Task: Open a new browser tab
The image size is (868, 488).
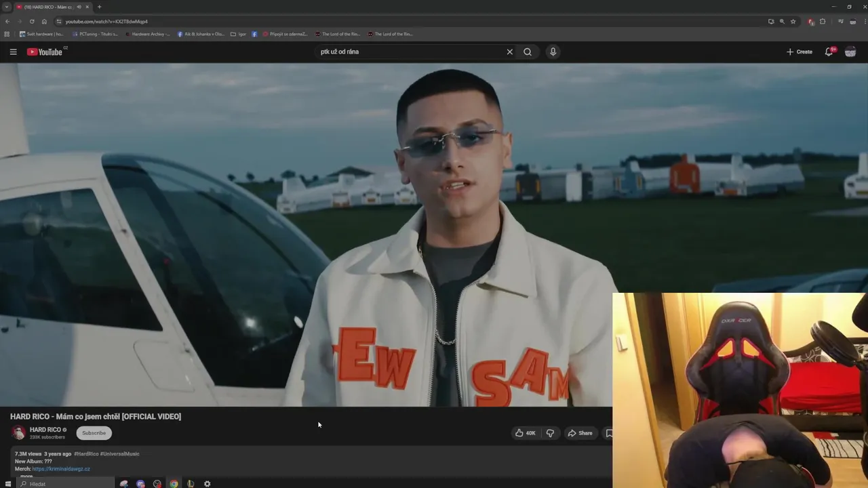Action: point(99,7)
